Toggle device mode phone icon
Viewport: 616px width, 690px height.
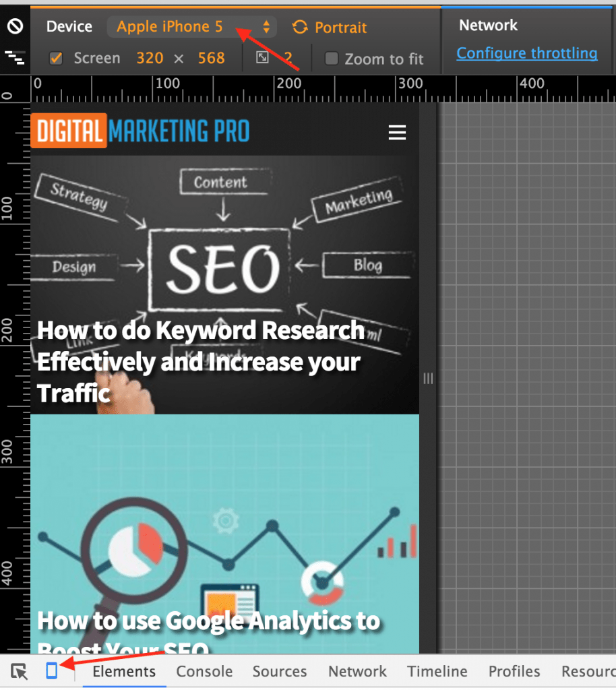click(51, 671)
